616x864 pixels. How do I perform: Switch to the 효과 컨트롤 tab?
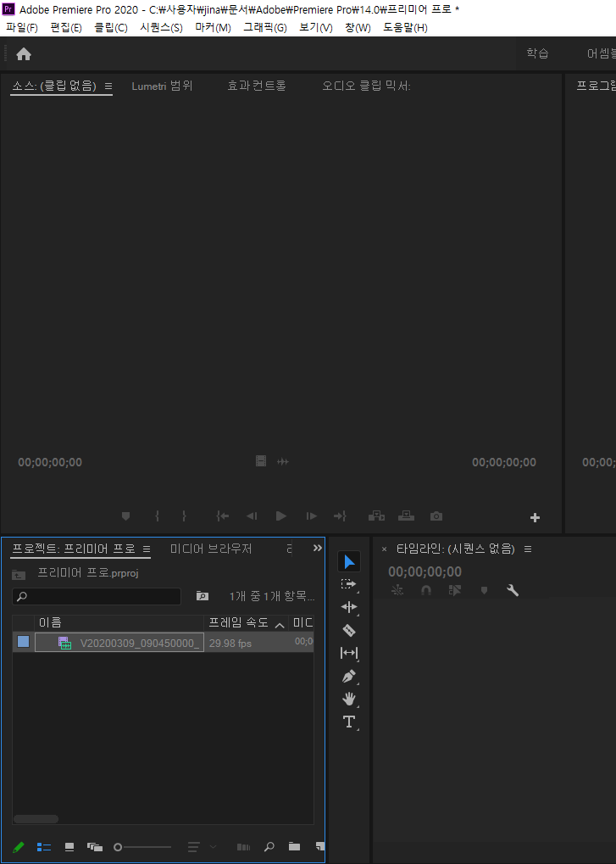coord(257,86)
